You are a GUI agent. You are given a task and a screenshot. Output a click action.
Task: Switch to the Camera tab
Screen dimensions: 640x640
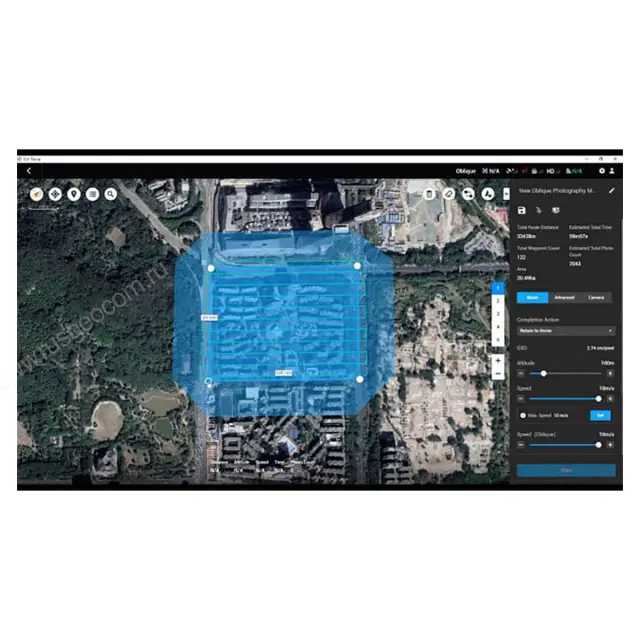(596, 297)
